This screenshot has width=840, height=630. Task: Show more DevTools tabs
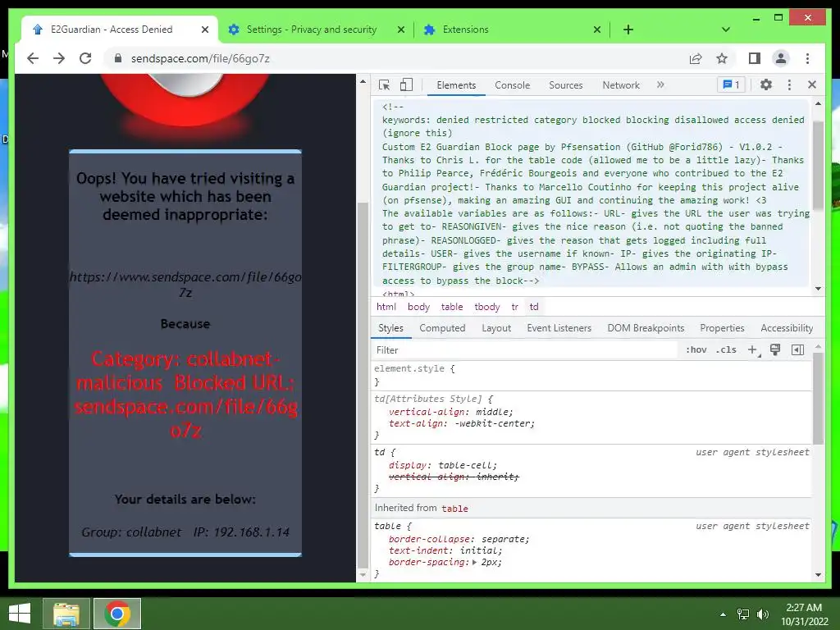pyautogui.click(x=660, y=84)
